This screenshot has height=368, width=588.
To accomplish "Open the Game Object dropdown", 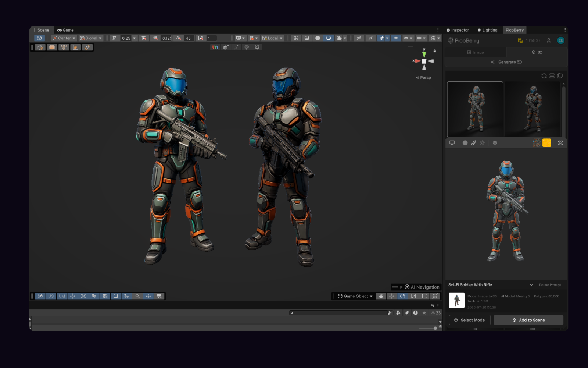I will pos(355,296).
